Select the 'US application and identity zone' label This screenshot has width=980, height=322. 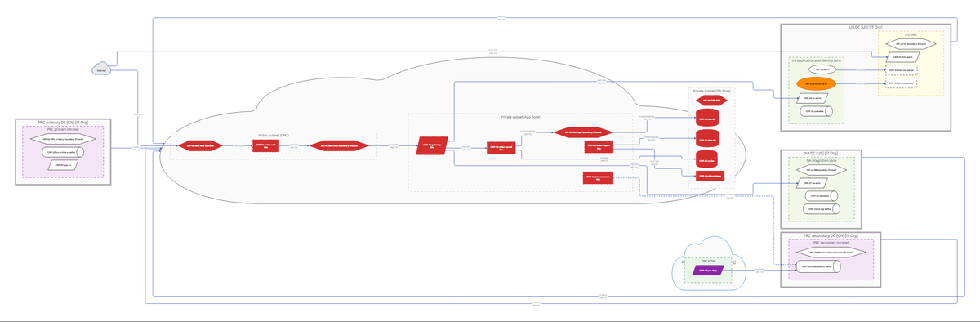point(816,60)
